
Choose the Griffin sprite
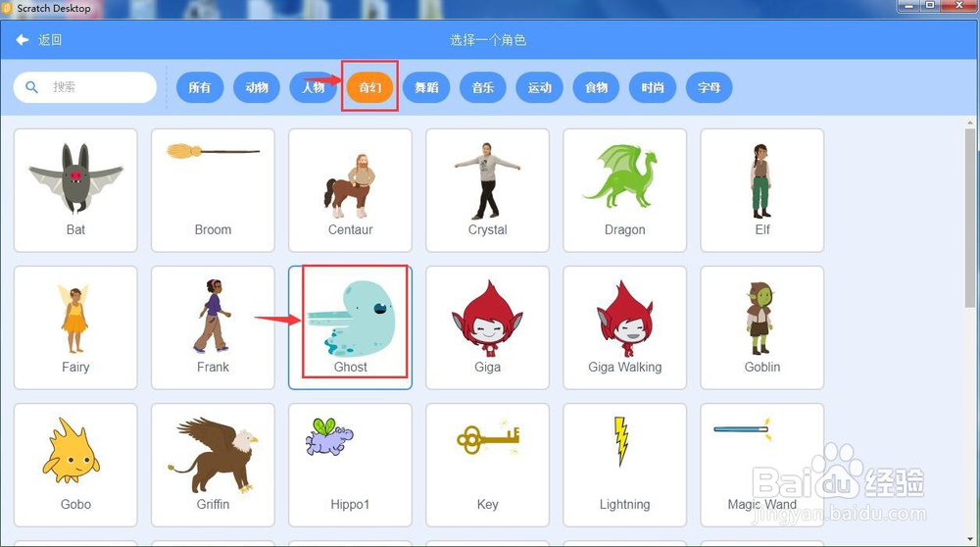click(x=213, y=465)
